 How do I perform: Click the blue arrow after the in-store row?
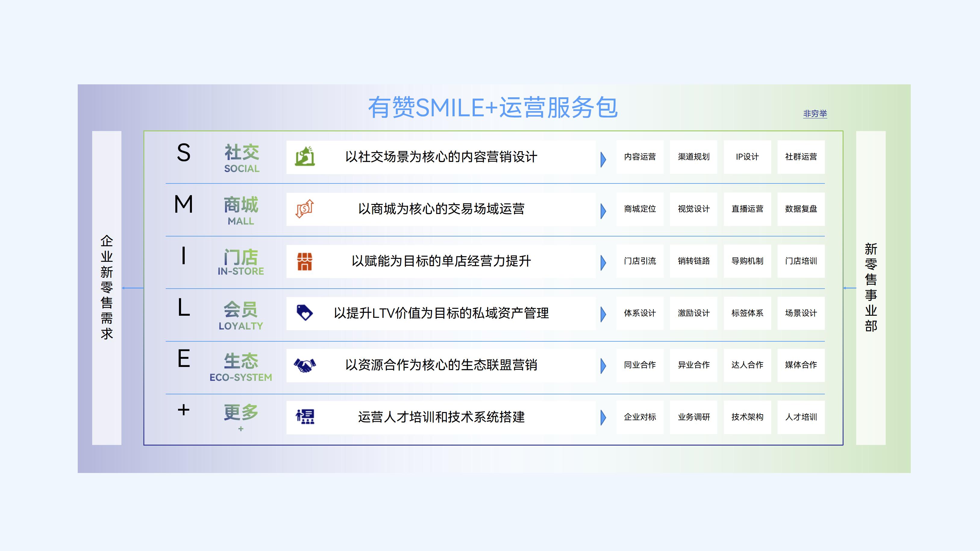point(603,263)
